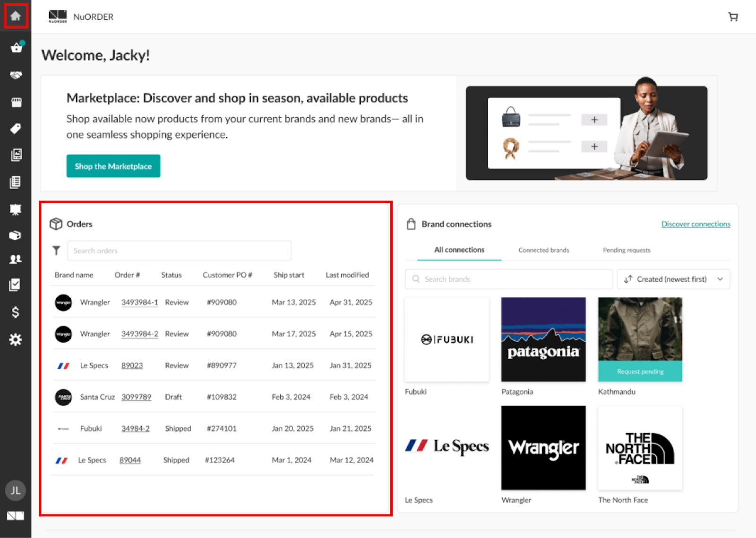Click the Shop the Marketplace button
The width and height of the screenshot is (756, 538).
pyautogui.click(x=113, y=166)
